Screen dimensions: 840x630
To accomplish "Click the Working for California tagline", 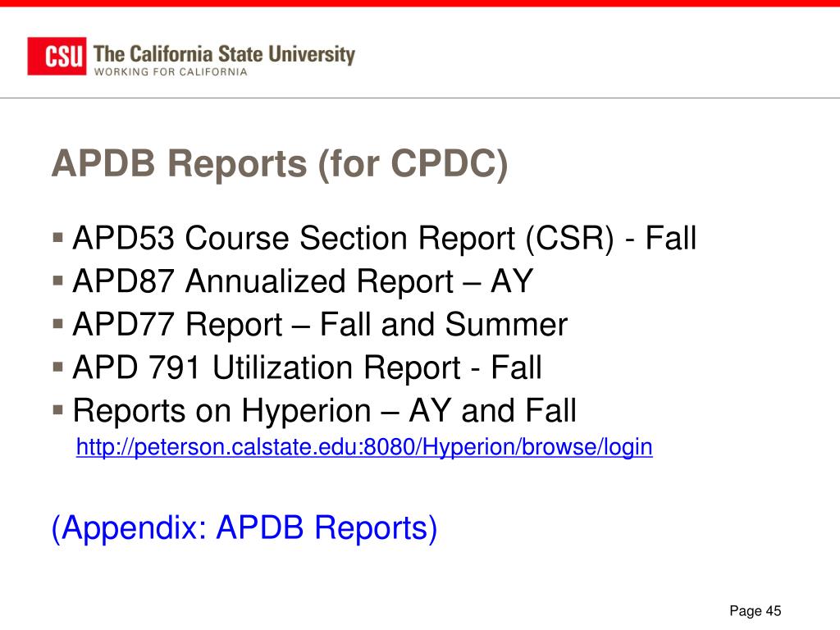I will click(x=171, y=72).
